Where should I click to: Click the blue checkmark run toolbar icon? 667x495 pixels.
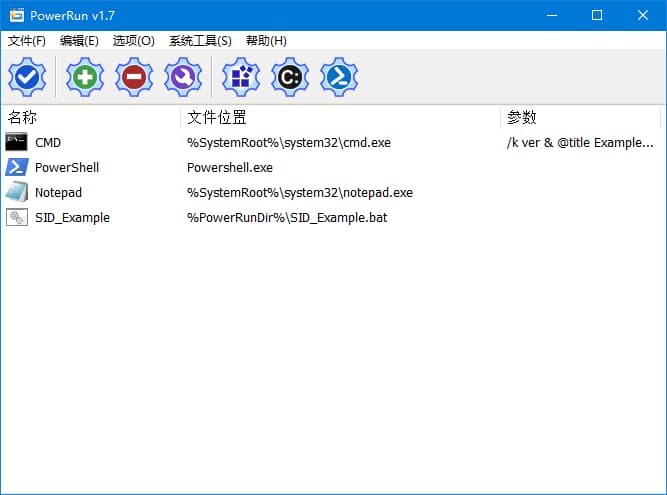(27, 76)
